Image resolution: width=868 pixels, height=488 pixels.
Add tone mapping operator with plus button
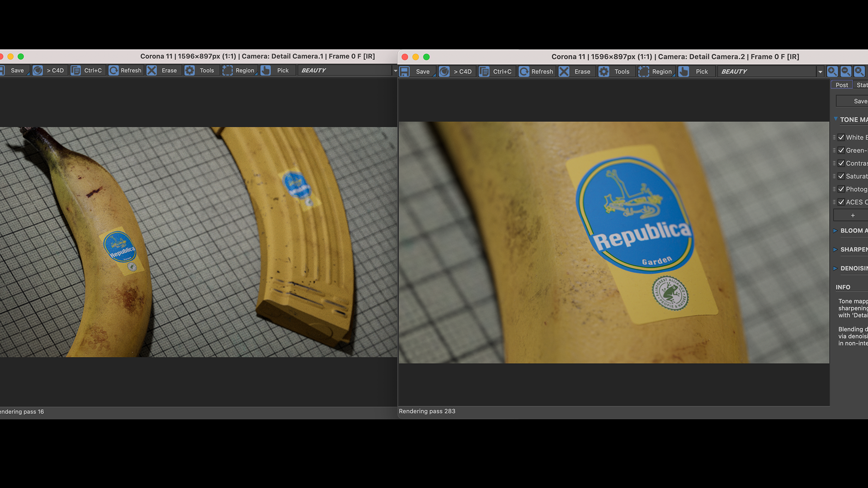coord(851,215)
